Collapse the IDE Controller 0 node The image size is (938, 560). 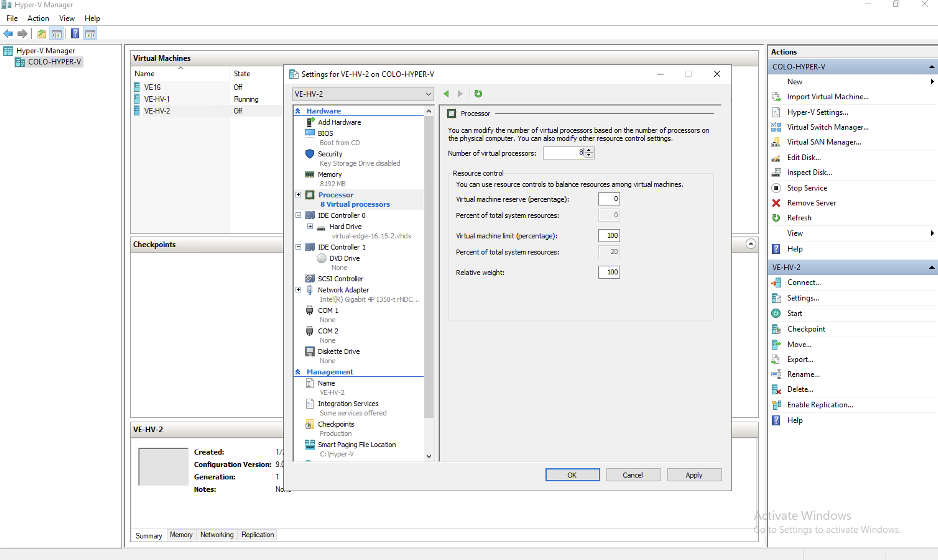[298, 215]
